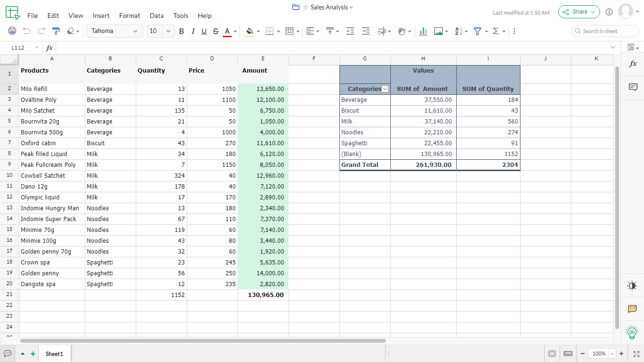Click the horizontal align icon
Viewport: 644px width, 362px height.
tap(310, 31)
